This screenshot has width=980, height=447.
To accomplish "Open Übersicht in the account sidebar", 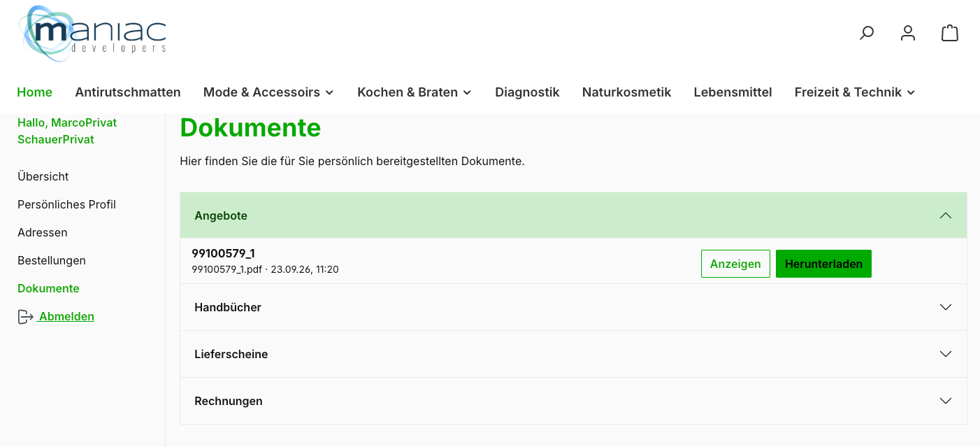I will 43,176.
